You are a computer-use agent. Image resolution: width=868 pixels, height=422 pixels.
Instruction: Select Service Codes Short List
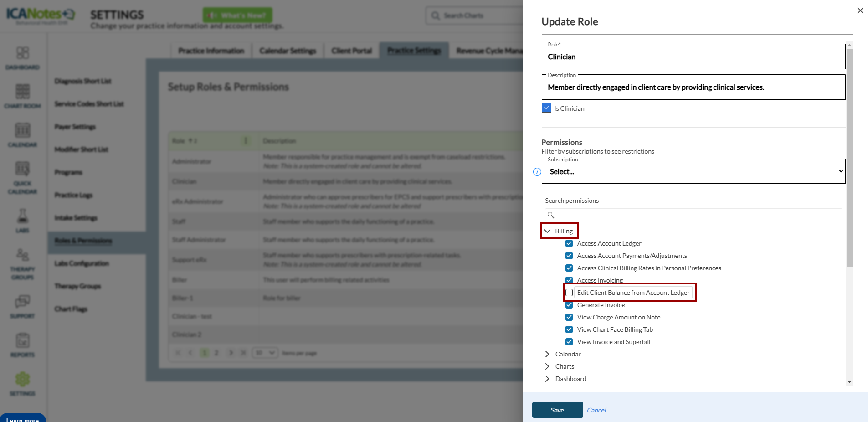pos(89,104)
